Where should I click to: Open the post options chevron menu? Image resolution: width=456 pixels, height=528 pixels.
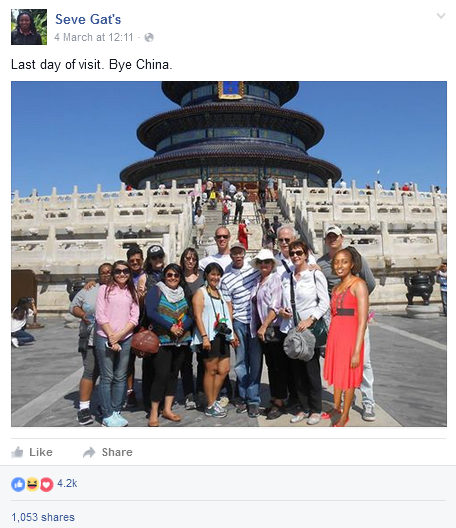[x=441, y=16]
